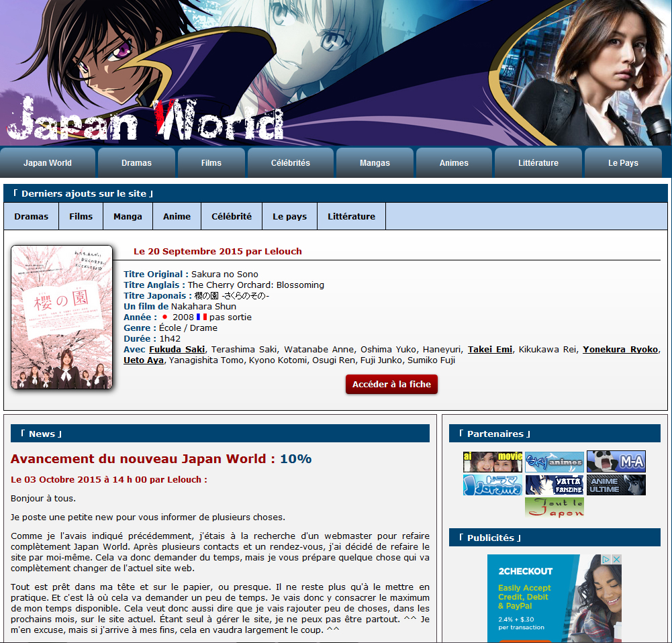The image size is (672, 643).
Task: Open the Le Pays main menu item
Action: (x=623, y=163)
